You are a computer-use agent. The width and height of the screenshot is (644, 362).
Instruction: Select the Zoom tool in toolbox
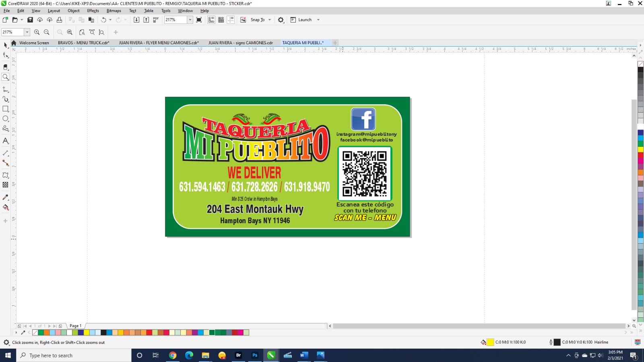pos(5,77)
